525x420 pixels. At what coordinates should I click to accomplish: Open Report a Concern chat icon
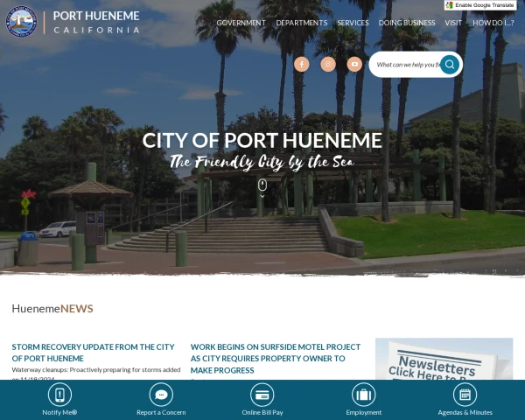click(x=161, y=395)
